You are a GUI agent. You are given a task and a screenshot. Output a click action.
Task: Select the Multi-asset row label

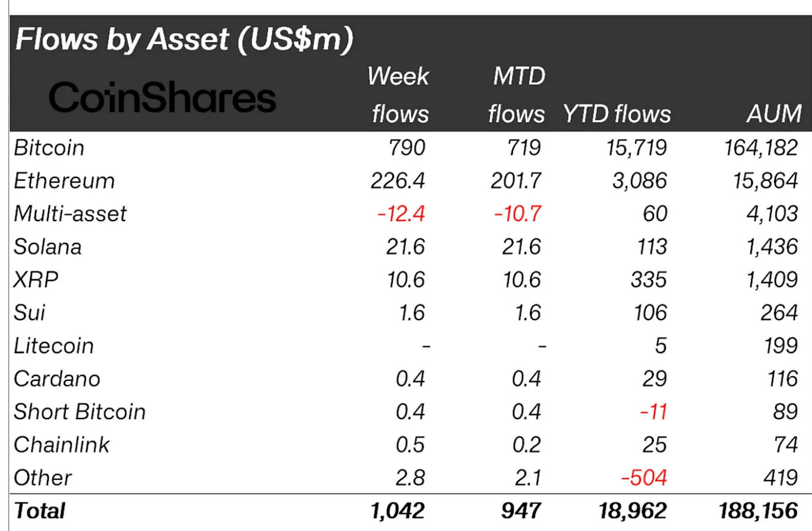(70, 214)
